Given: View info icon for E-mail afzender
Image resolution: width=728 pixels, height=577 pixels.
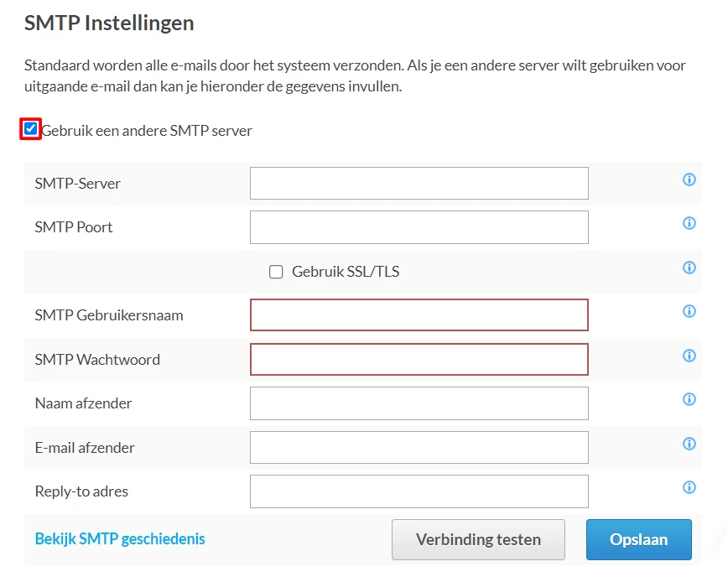Looking at the screenshot, I should 689,444.
